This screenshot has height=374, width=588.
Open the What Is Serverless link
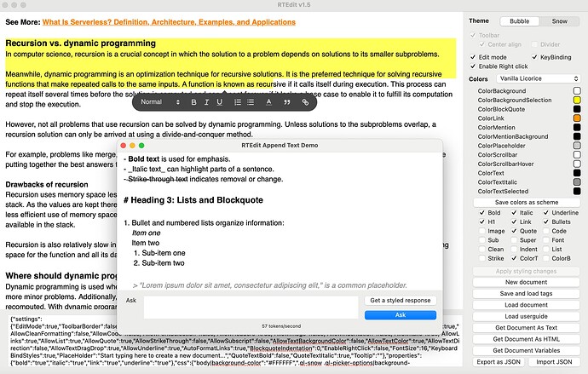pyautogui.click(x=169, y=22)
